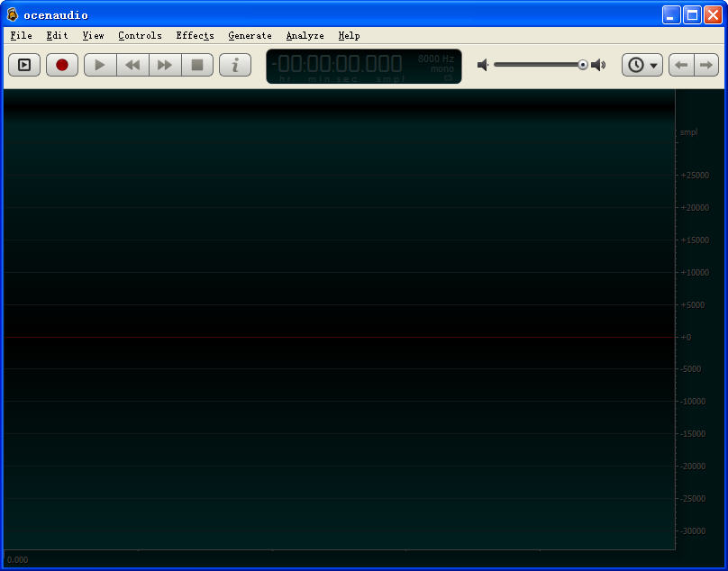Screen dimensions: 728x571
Task: Open the Edit menu
Action: point(57,36)
